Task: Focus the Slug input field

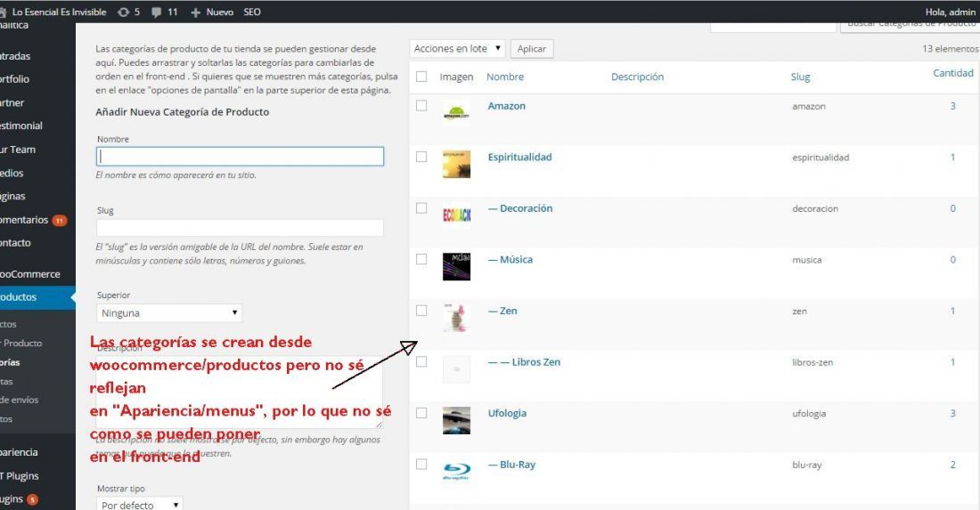Action: tap(240, 228)
